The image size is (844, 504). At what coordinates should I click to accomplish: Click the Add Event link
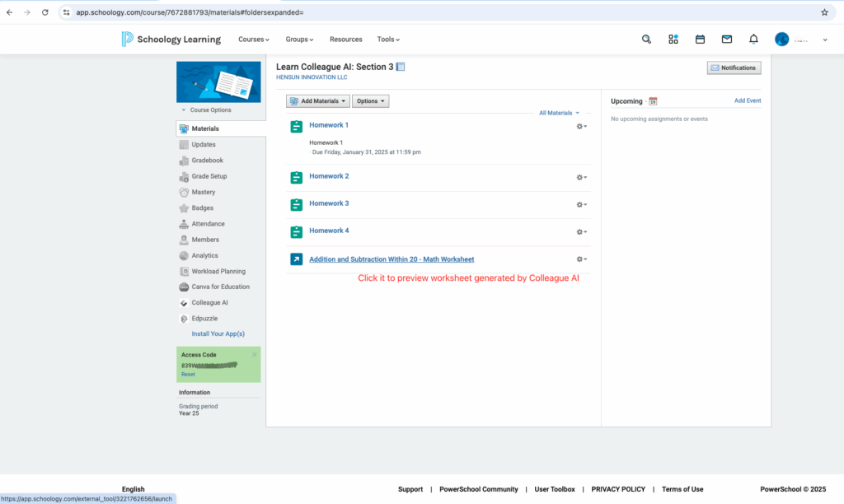(748, 100)
